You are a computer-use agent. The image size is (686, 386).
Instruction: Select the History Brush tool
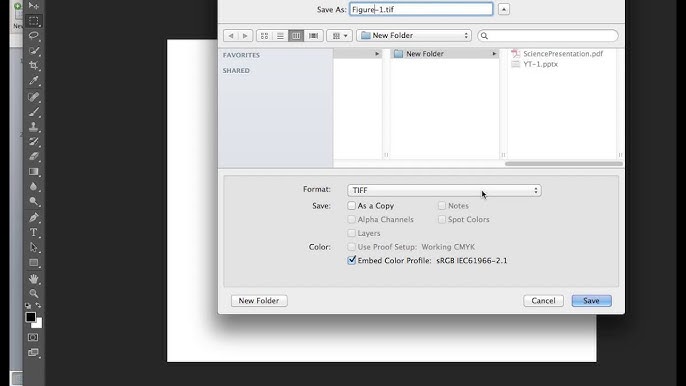34,141
